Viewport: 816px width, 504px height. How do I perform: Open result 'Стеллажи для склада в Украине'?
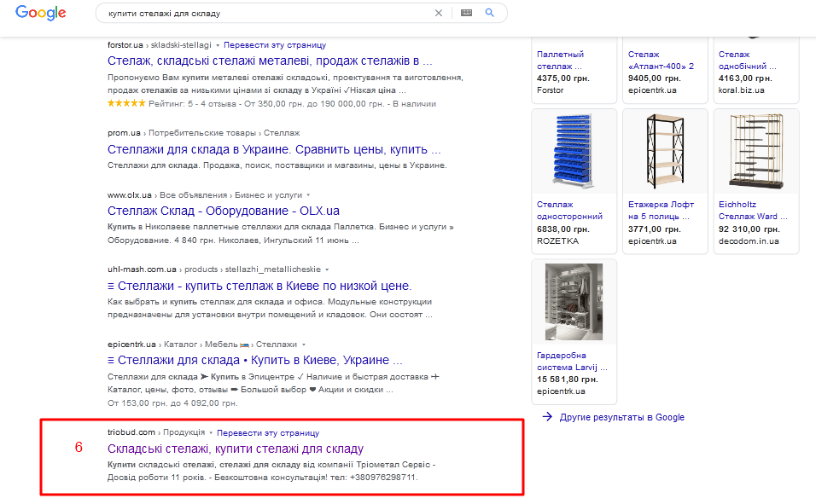[274, 149]
